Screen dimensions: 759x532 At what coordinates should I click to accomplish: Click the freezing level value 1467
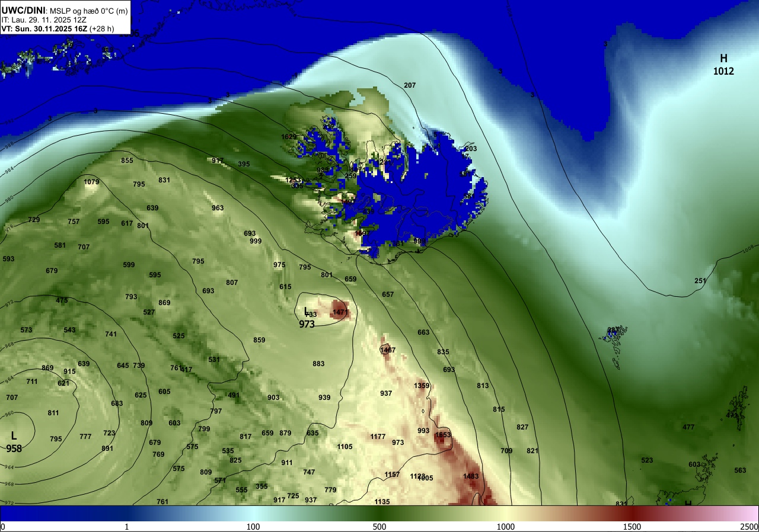click(x=388, y=350)
